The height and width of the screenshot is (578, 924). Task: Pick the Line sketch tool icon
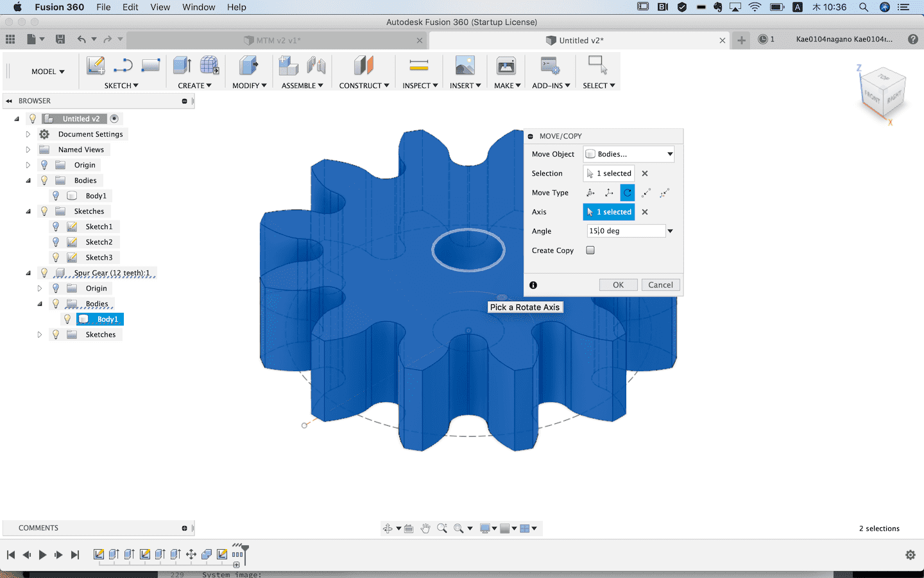coord(123,66)
